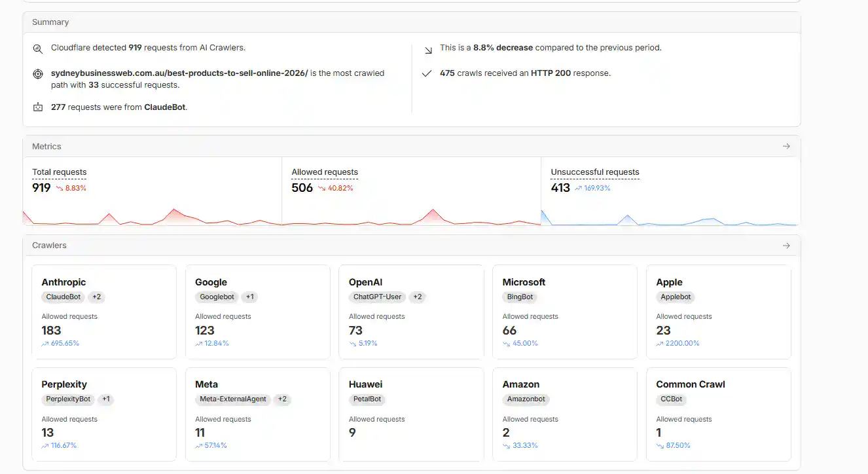Viewport: 868px width, 474px height.
Task: Click Microsoft's 45.00% change value
Action: click(525, 343)
